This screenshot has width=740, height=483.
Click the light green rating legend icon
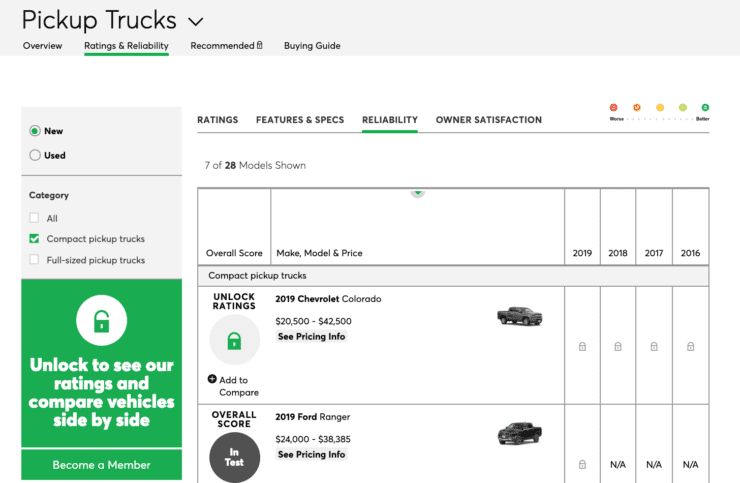pyautogui.click(x=682, y=108)
